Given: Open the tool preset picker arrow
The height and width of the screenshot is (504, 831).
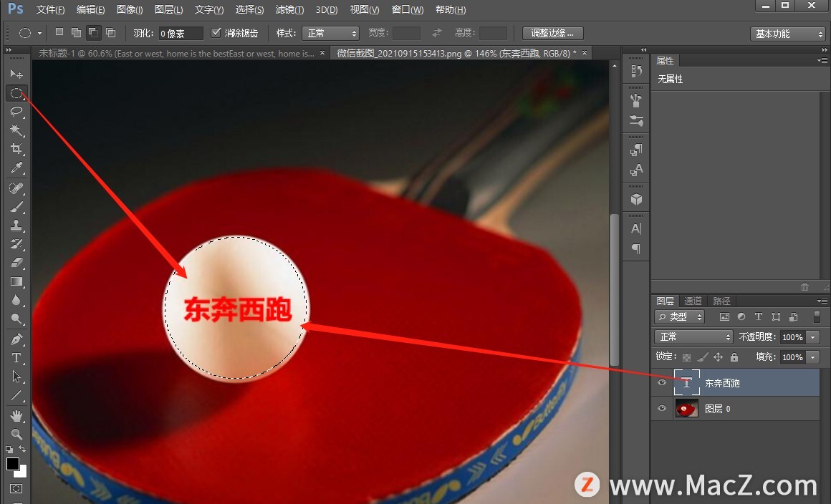Looking at the screenshot, I should point(39,34).
